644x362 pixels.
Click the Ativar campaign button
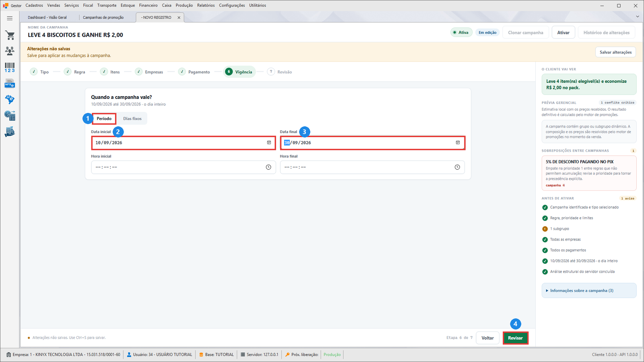(x=563, y=33)
